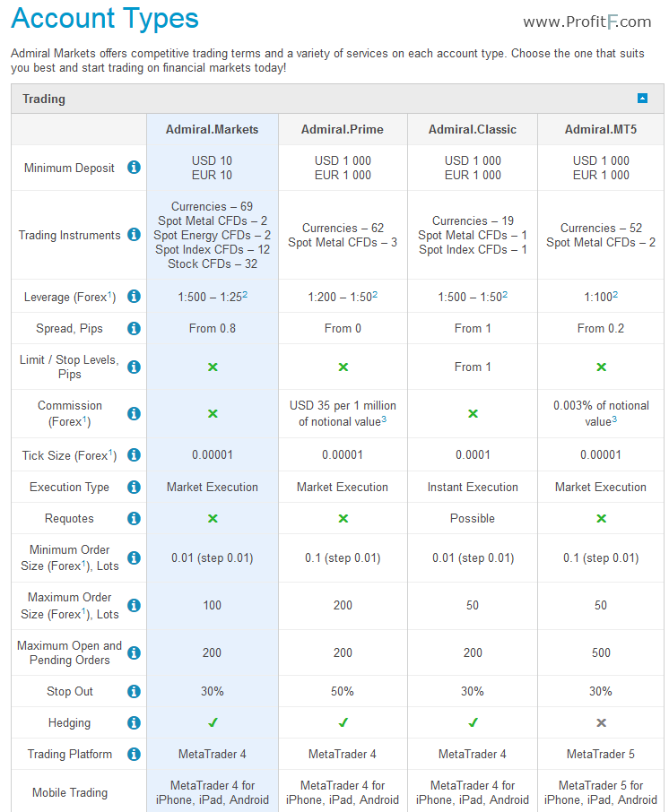Screen dimensions: 669x812
Task: Select the Admiral.MT5 column header
Action: click(601, 129)
